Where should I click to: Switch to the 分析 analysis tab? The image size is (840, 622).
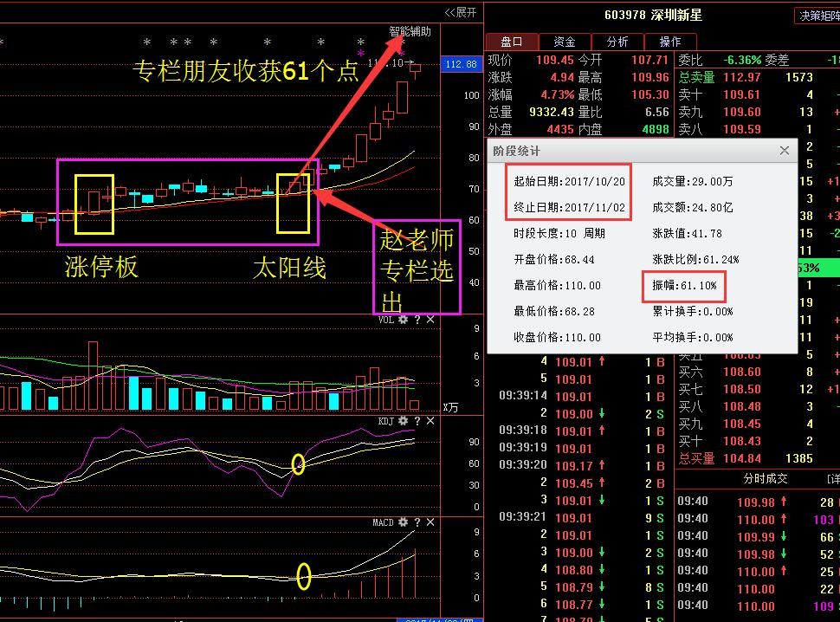(617, 41)
